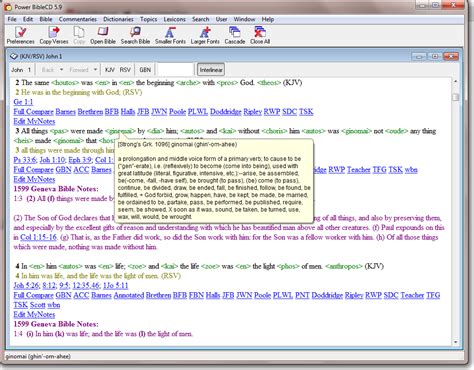Viewport: 474px width, 370px height.
Task: Open the Edit menu
Action: (28, 19)
